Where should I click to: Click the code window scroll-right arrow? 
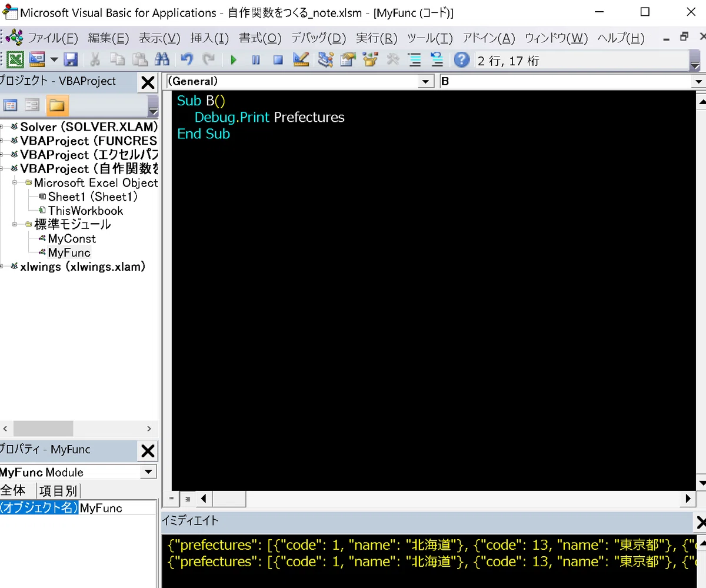coord(689,499)
